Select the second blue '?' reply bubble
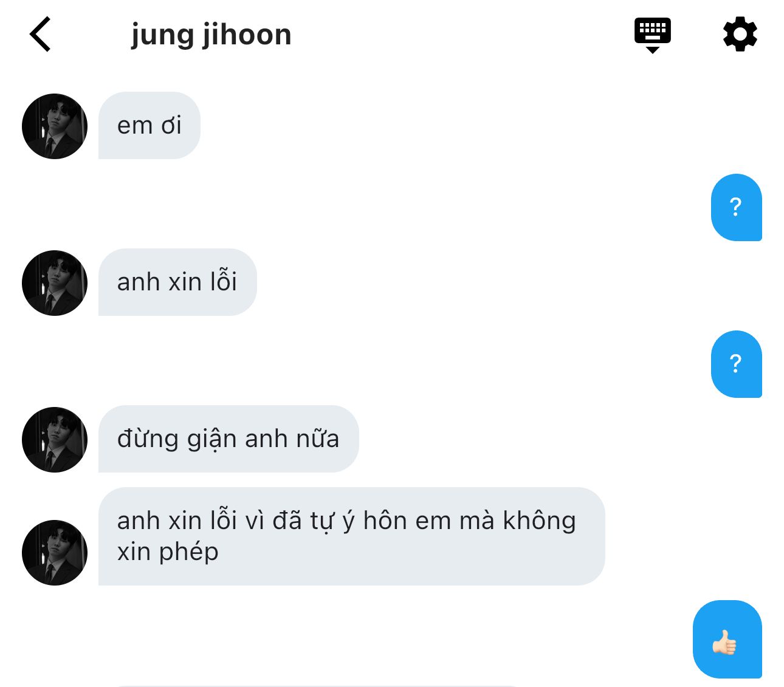The image size is (784, 687). (x=737, y=364)
